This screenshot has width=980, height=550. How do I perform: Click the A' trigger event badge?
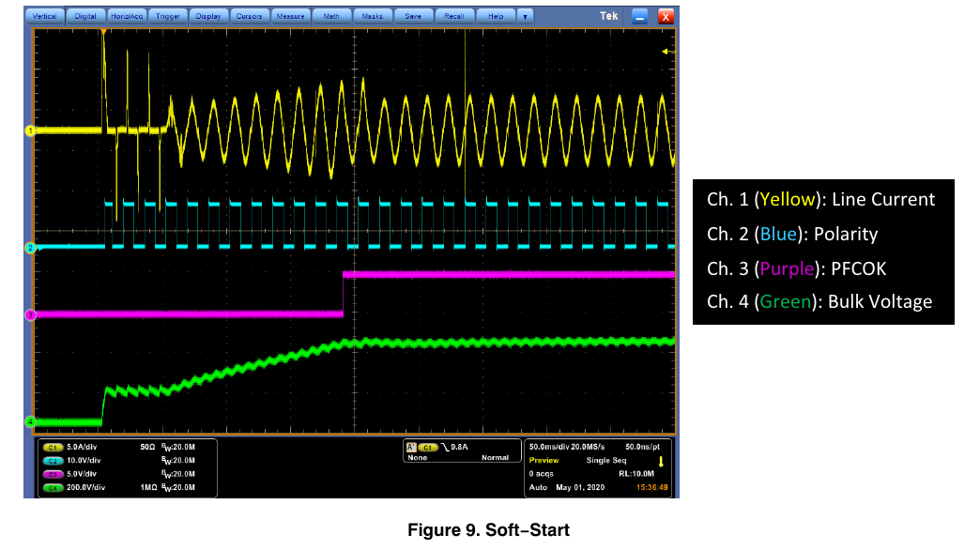pos(411,448)
